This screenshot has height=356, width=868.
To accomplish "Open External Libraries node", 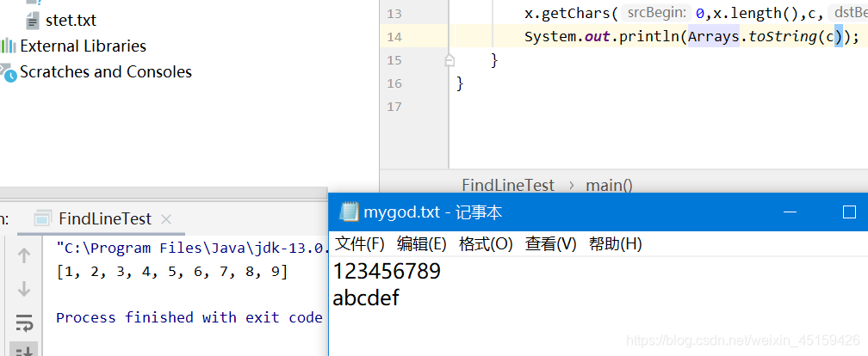I will (x=83, y=46).
